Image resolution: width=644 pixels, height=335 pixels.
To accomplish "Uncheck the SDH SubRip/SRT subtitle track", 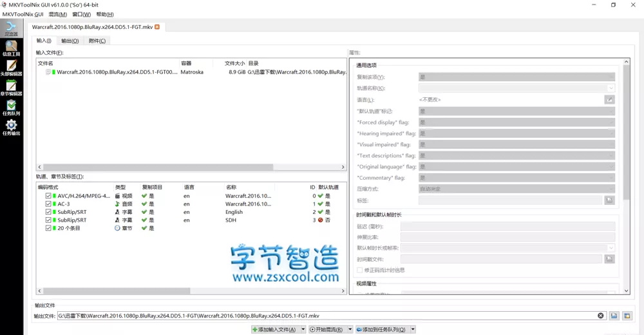I will [48, 220].
